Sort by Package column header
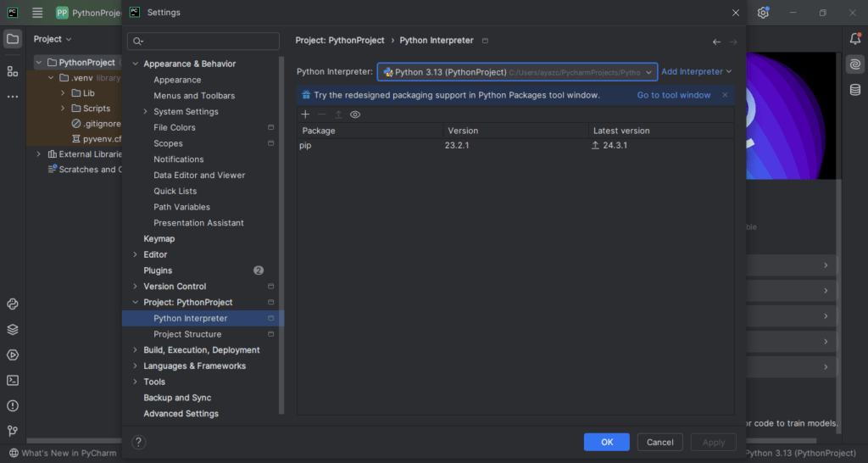 pos(370,131)
